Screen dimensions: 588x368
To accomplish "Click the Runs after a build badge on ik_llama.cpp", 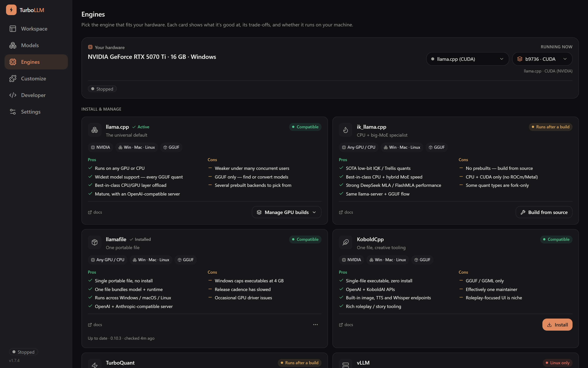I will coord(550,127).
